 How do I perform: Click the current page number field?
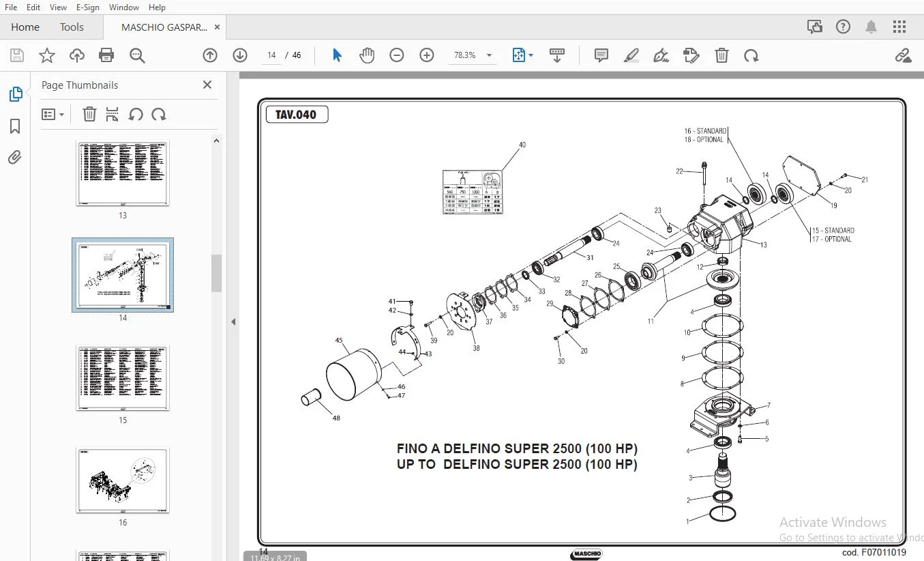(x=271, y=55)
